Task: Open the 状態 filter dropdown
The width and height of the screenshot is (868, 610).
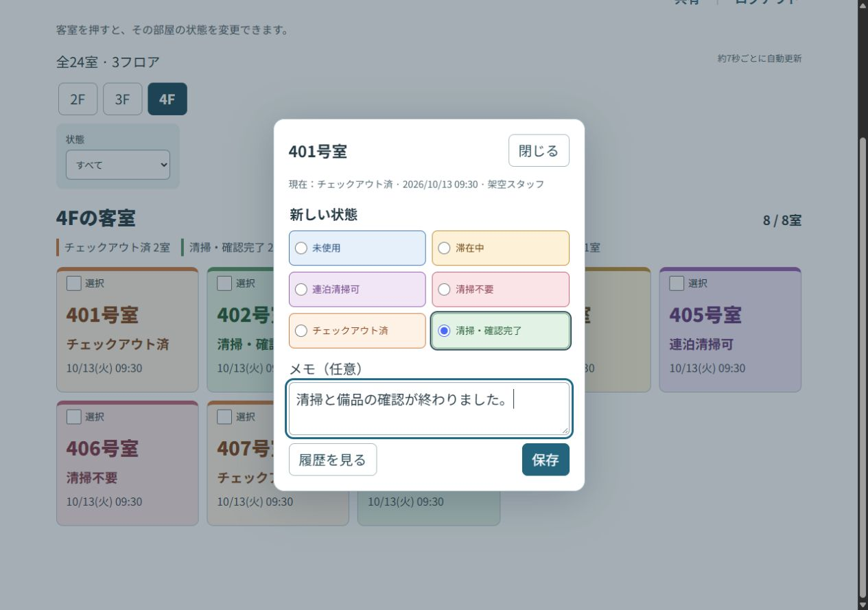Action: coord(118,165)
